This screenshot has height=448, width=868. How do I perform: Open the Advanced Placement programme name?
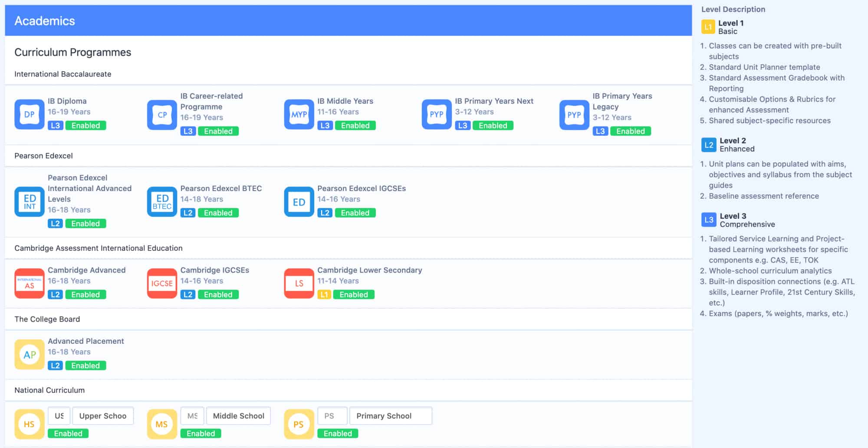(86, 341)
